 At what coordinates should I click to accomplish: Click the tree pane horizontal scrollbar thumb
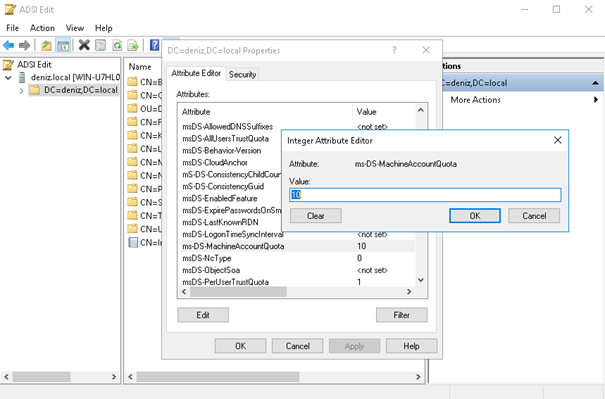pos(41,377)
